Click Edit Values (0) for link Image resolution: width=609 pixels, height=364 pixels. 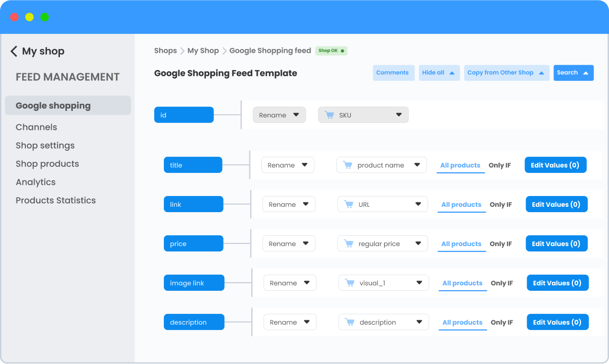pos(557,204)
